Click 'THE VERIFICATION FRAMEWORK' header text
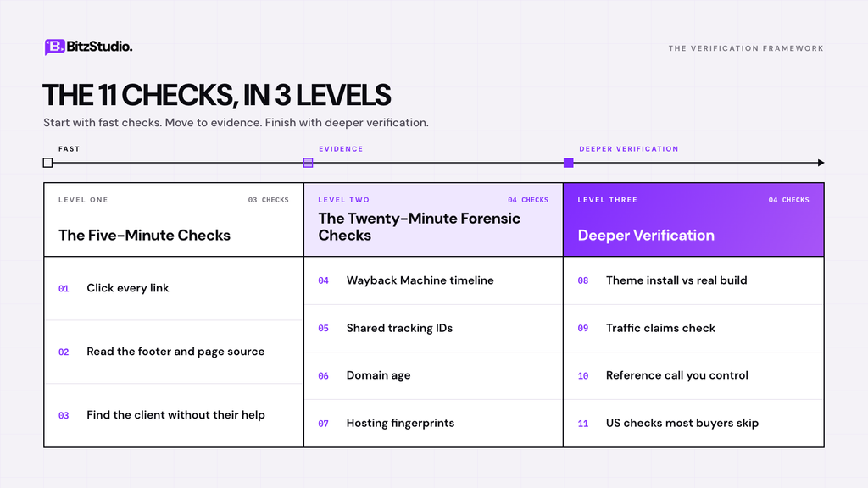 tap(746, 48)
